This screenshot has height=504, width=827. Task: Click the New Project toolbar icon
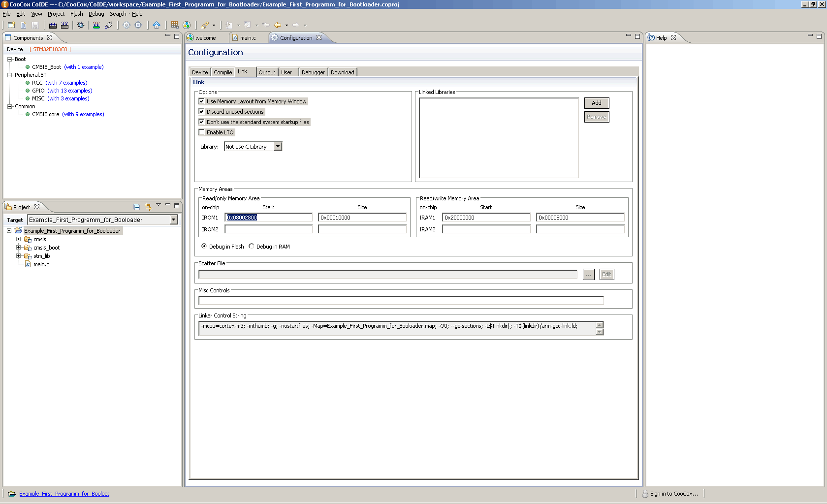click(x=11, y=25)
